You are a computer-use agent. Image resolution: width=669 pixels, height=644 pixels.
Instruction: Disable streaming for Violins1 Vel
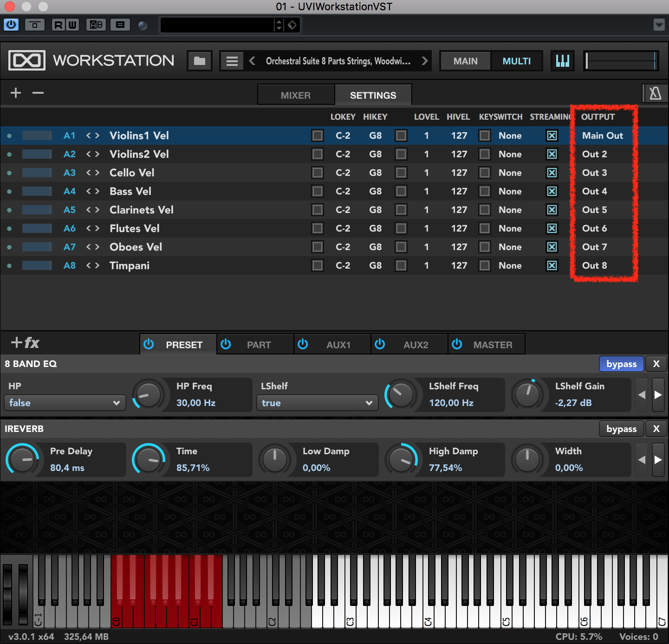point(552,135)
